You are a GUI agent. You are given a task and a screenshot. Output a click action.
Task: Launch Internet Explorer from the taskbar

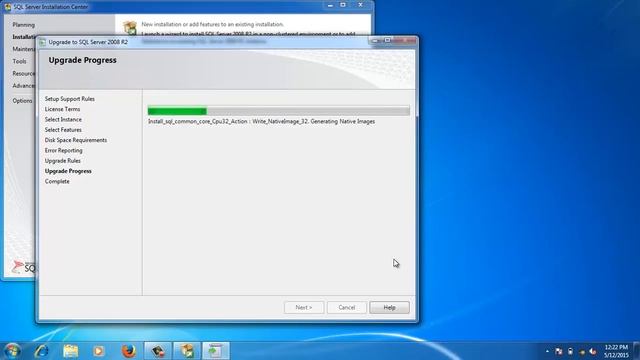[x=41, y=351]
